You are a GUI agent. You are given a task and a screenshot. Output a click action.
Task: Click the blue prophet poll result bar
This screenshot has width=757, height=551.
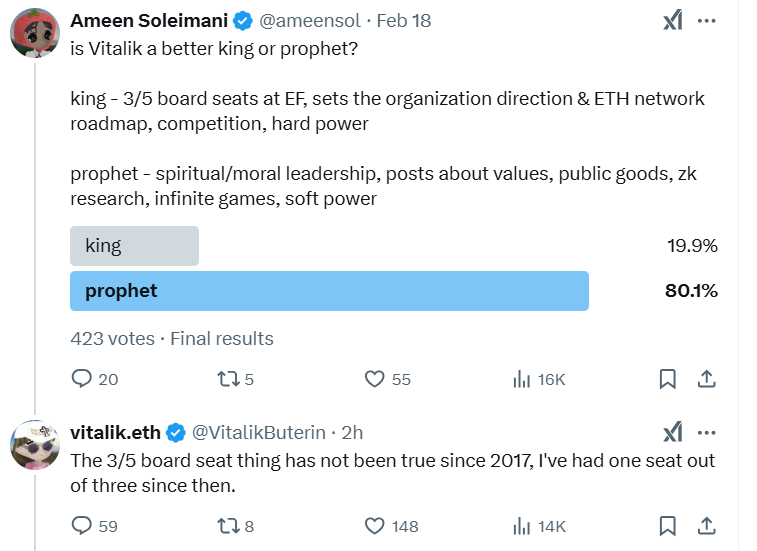[x=329, y=291]
